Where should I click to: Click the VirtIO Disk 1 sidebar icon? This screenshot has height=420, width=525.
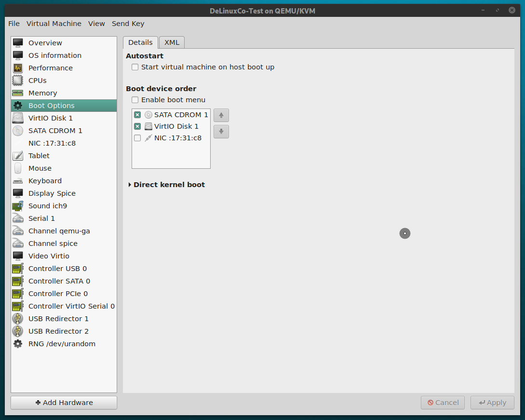tap(18, 118)
